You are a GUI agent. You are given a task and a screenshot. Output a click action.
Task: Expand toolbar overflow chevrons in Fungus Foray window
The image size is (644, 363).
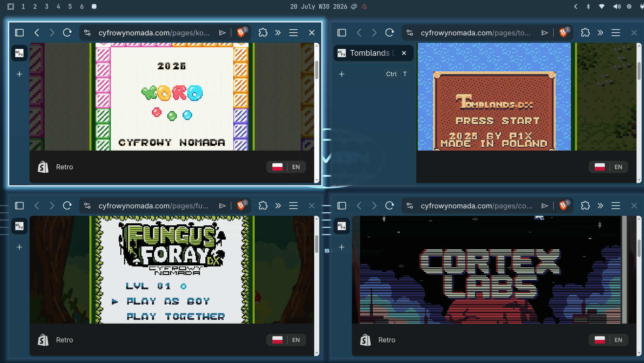(278, 206)
